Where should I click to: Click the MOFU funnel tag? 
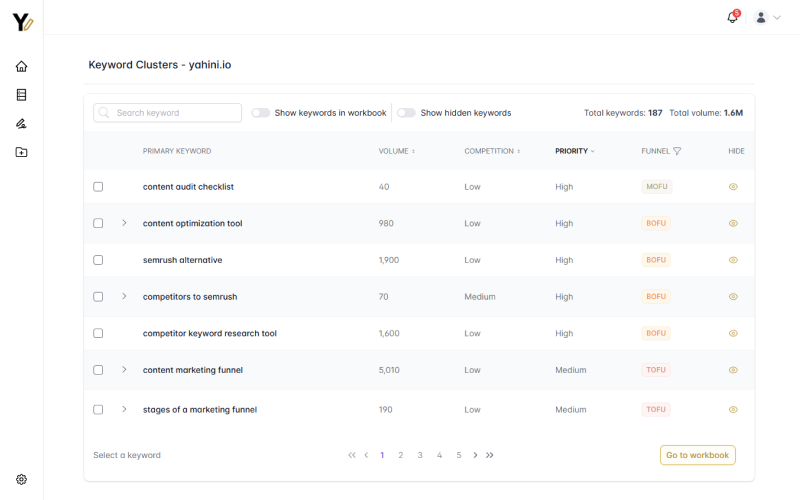[657, 187]
